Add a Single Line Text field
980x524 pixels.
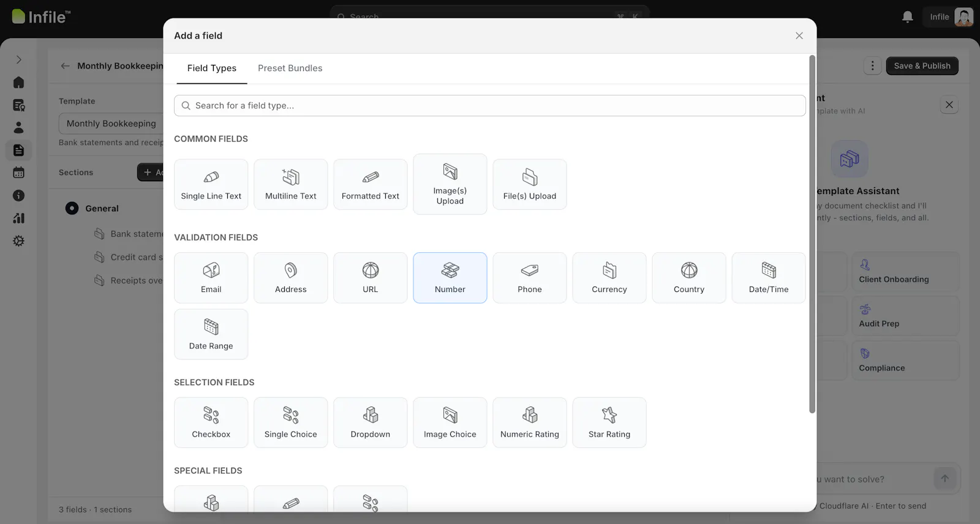(x=211, y=184)
